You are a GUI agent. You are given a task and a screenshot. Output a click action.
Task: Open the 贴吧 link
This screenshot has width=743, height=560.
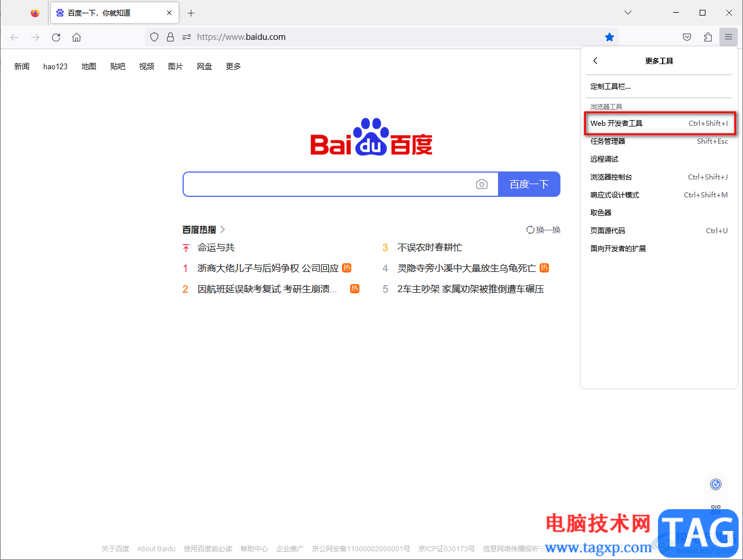pos(118,66)
